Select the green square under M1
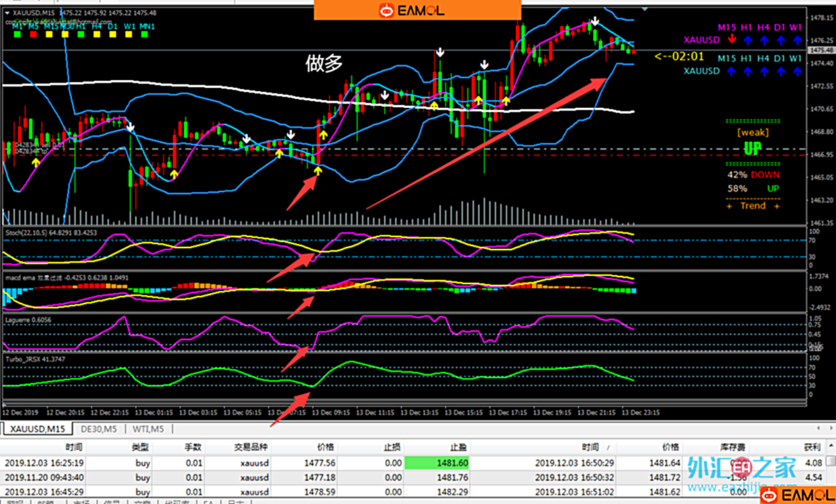Viewport: 836px width, 504px height. (x=17, y=34)
